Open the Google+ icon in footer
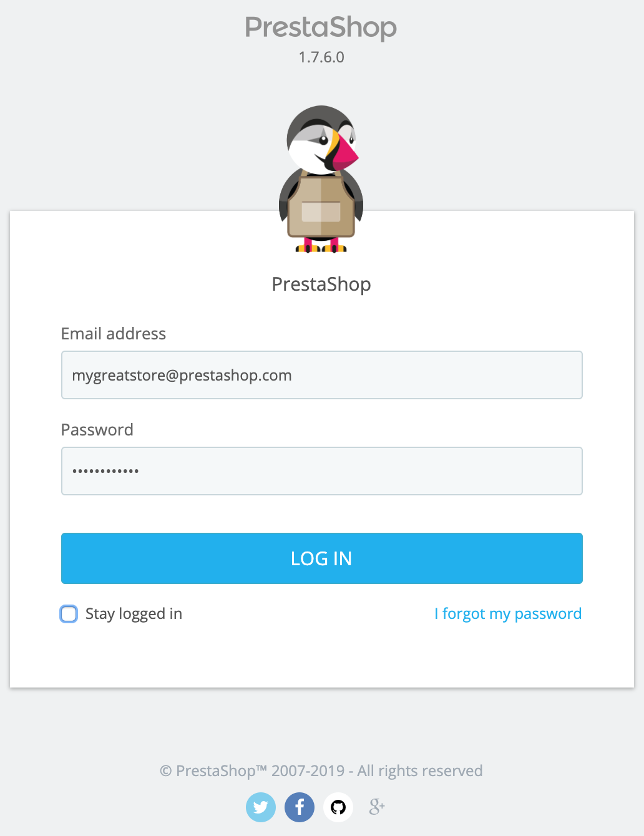The image size is (644, 836). 377,807
